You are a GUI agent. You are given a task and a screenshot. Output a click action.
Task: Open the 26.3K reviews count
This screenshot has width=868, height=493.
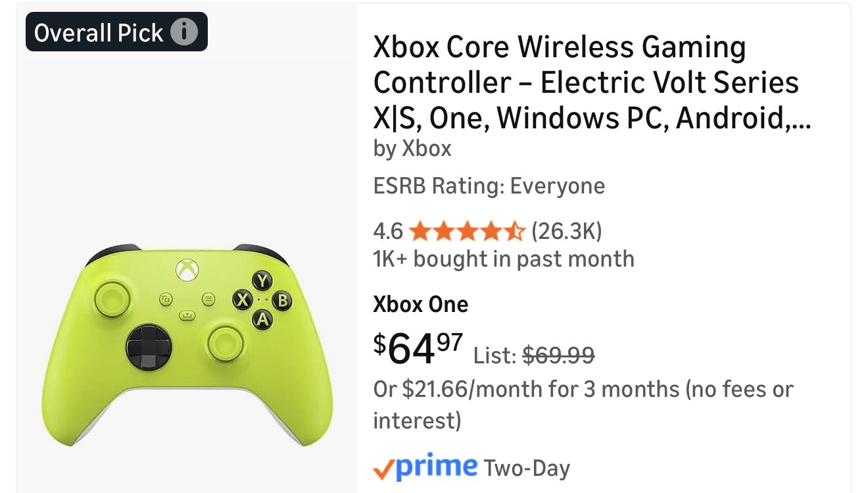tap(566, 232)
